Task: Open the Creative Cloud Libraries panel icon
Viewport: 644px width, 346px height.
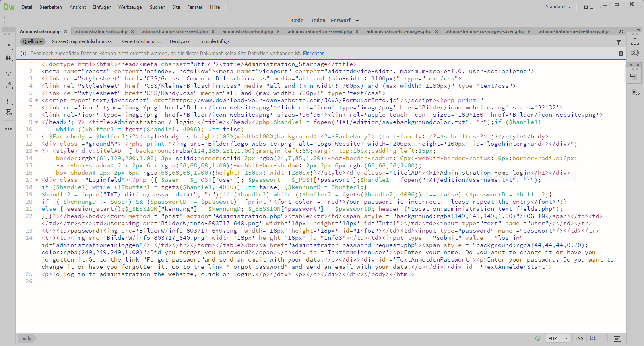Action: pos(635,53)
